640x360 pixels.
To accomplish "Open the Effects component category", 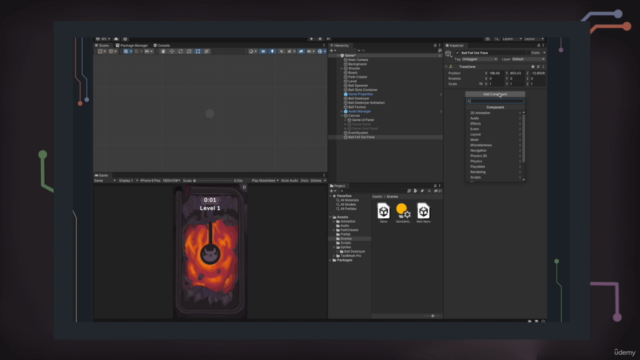I will click(495, 123).
